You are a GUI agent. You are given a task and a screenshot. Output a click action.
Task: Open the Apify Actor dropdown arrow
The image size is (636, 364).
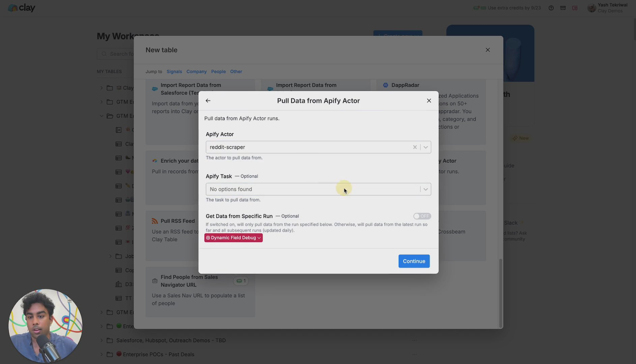click(x=425, y=147)
